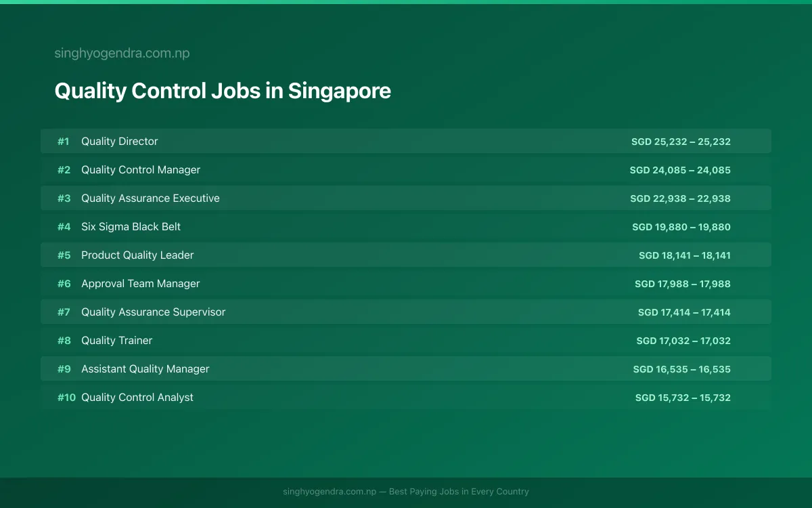Click the Quality Control Jobs in Singapore title

(x=223, y=91)
